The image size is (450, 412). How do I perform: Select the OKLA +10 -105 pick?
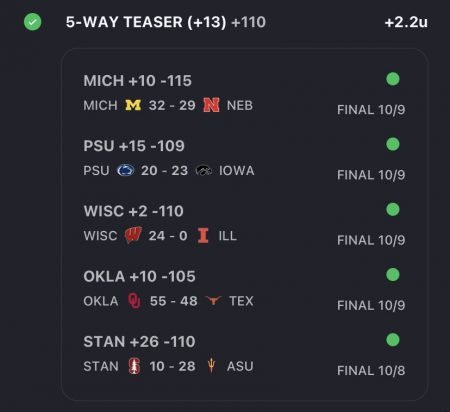(139, 276)
